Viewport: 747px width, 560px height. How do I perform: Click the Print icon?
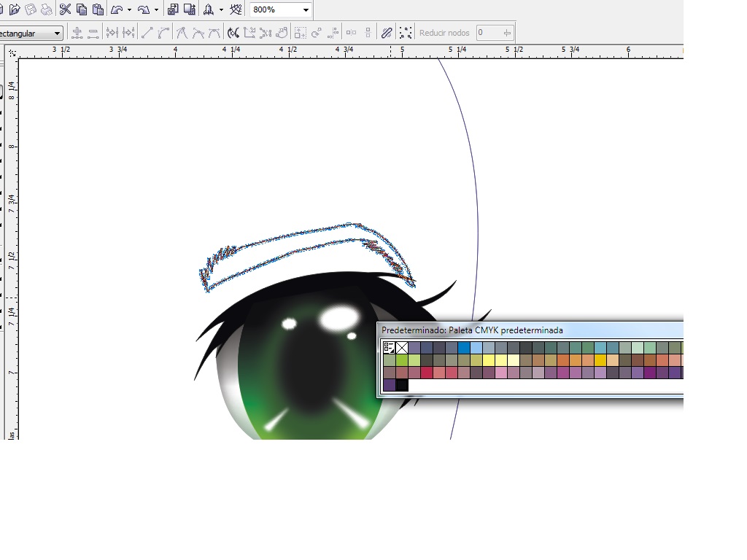pyautogui.click(x=46, y=9)
